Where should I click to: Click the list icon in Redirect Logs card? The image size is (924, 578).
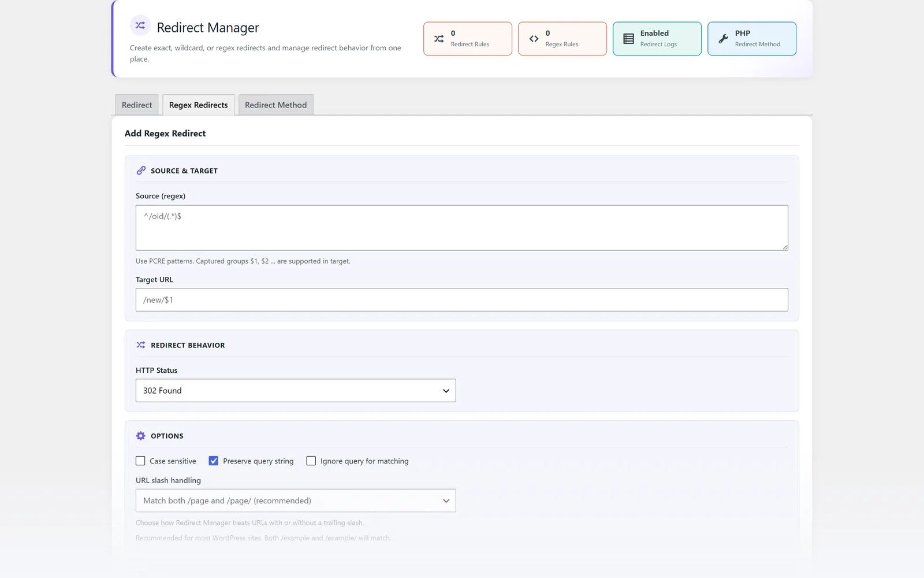628,39
